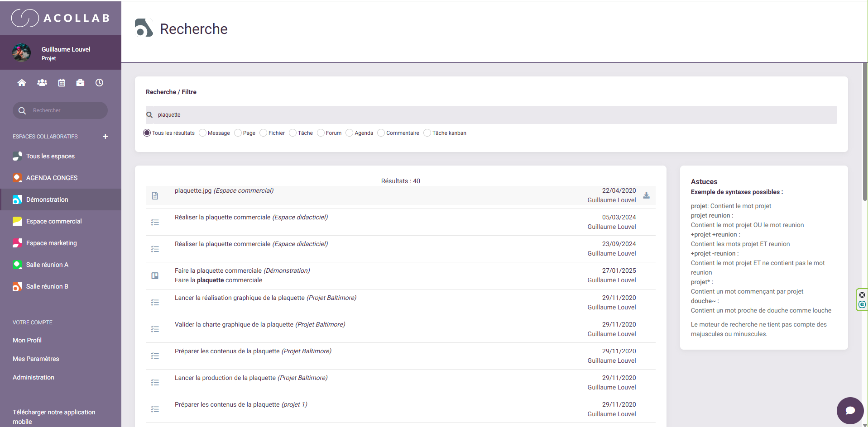This screenshot has width=868, height=427.
Task: Click the Espace marketing space icon
Action: (x=17, y=243)
